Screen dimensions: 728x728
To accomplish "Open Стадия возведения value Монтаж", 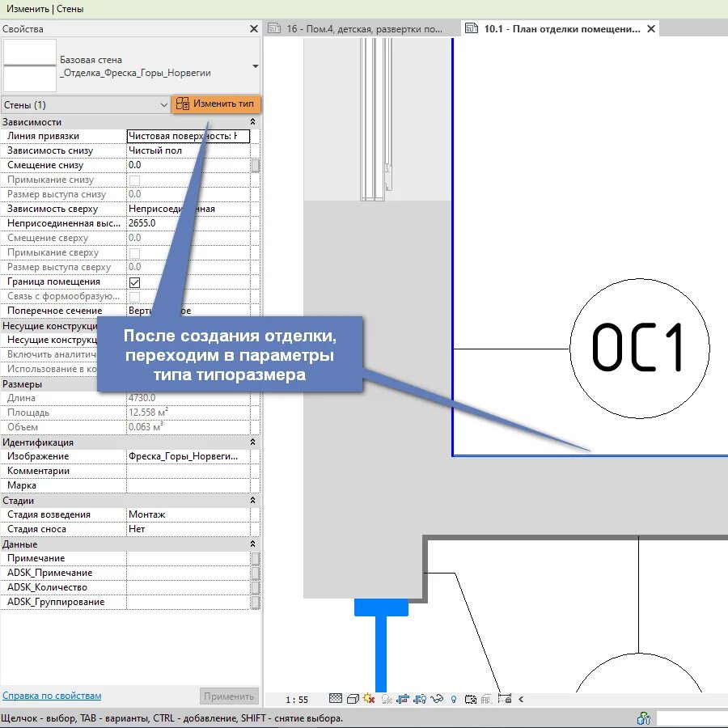I will pyautogui.click(x=188, y=514).
